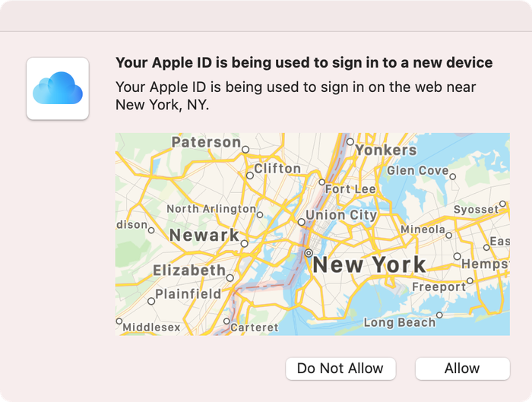This screenshot has height=402, width=532.
Task: Click the Mineola marker dot
Action: coord(449,235)
